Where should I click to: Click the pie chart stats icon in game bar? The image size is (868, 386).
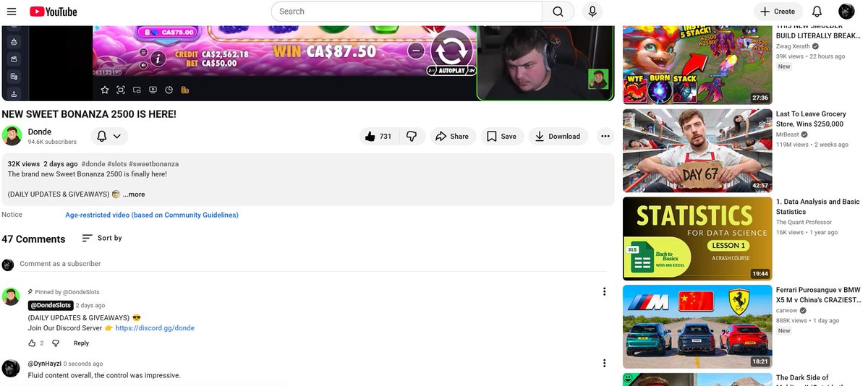coord(169,90)
